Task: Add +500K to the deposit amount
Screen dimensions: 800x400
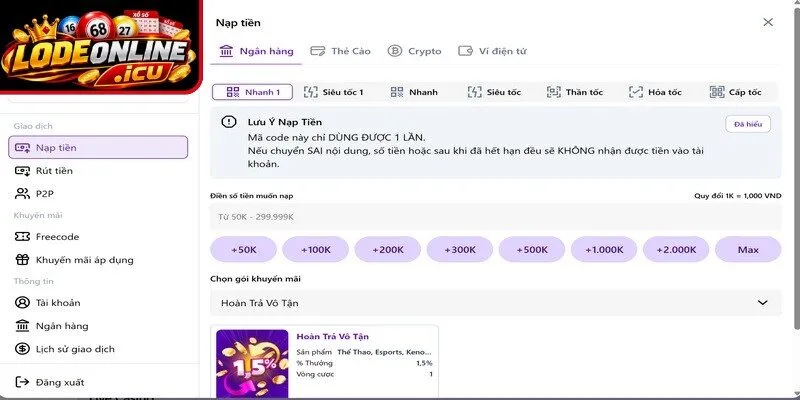Action: [532, 249]
